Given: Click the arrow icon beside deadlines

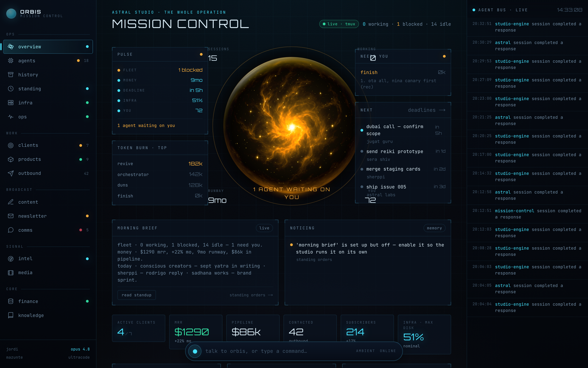Looking at the screenshot, I should 442,110.
